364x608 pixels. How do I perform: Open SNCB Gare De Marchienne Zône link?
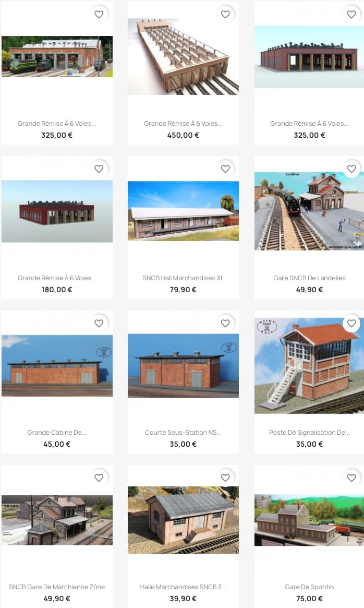pyautogui.click(x=57, y=587)
